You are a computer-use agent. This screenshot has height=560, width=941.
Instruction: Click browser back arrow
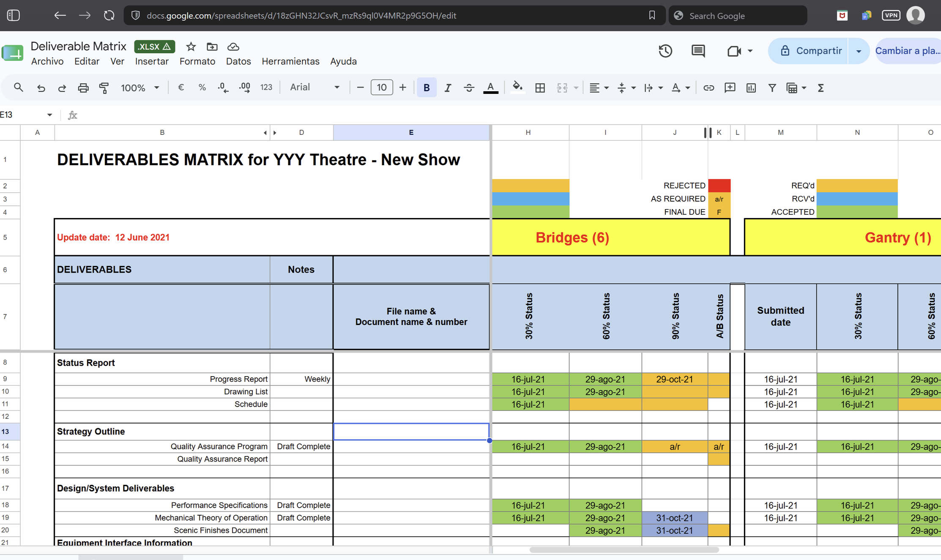[60, 16]
